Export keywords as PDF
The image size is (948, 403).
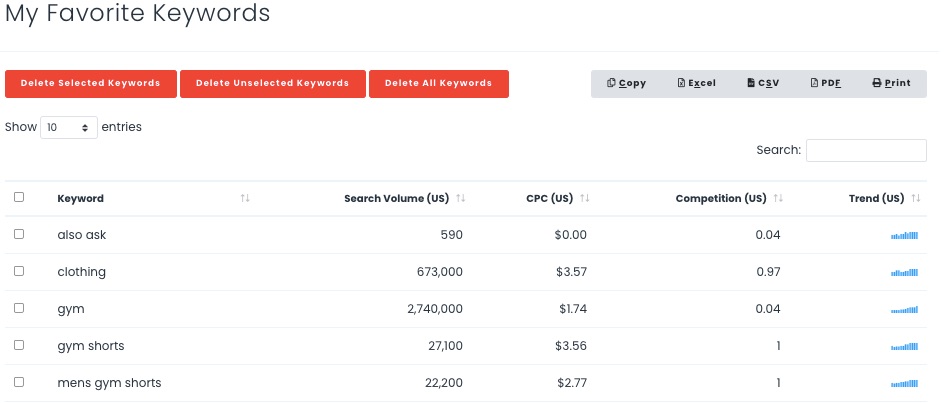coord(825,83)
